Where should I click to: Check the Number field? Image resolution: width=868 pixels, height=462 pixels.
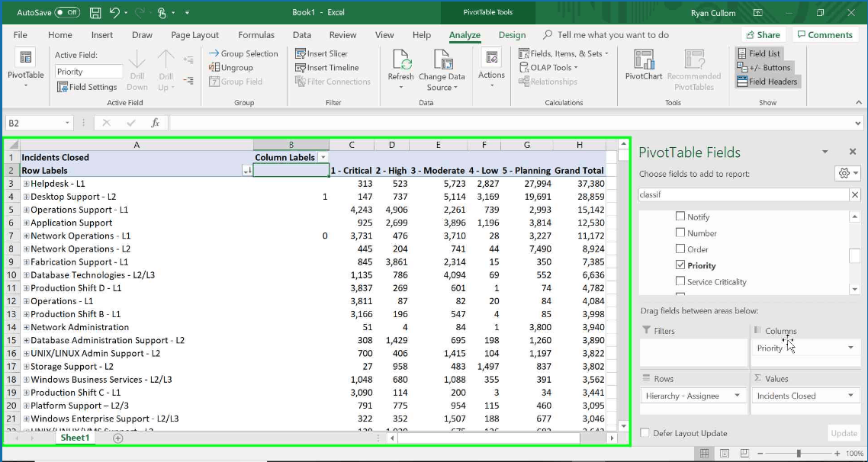pos(680,233)
